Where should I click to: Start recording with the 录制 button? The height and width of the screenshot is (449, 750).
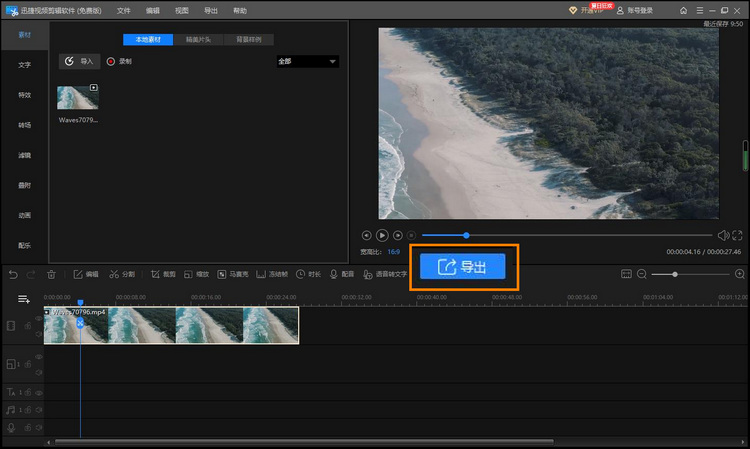click(119, 61)
